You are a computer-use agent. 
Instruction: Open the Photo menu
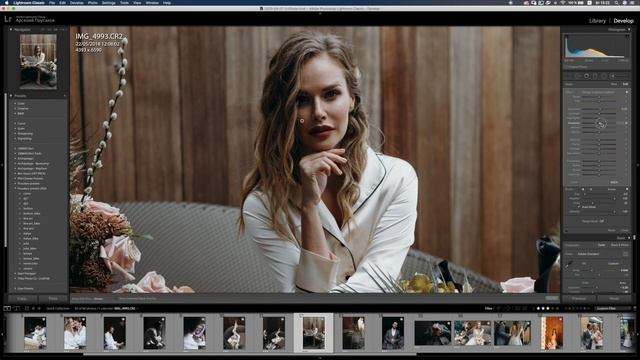click(x=93, y=3)
